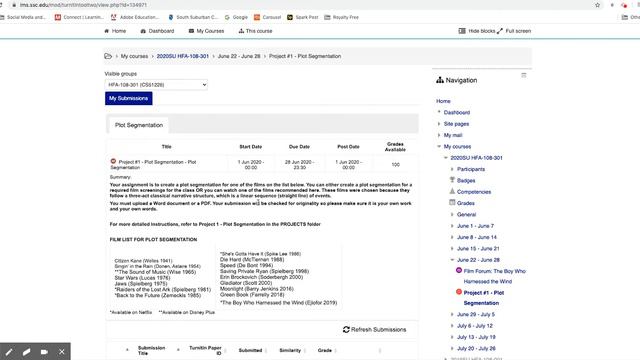Click My courses breadcrumb

[134, 56]
